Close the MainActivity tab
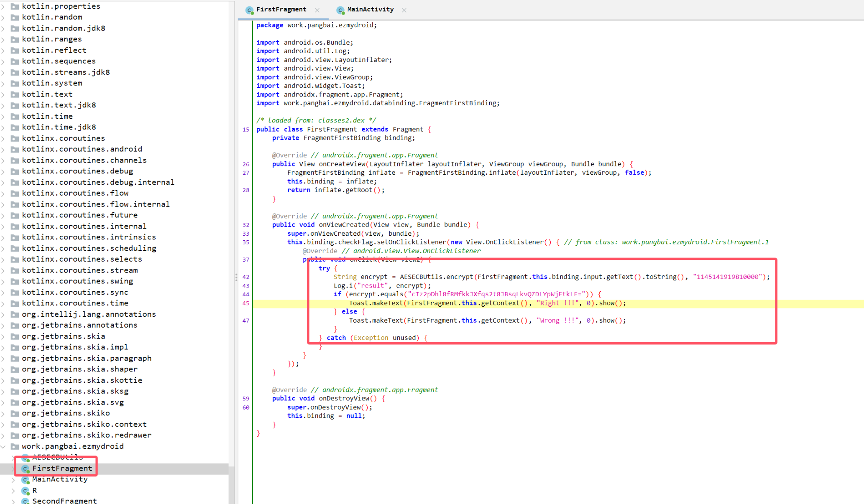864x504 pixels. point(404,10)
